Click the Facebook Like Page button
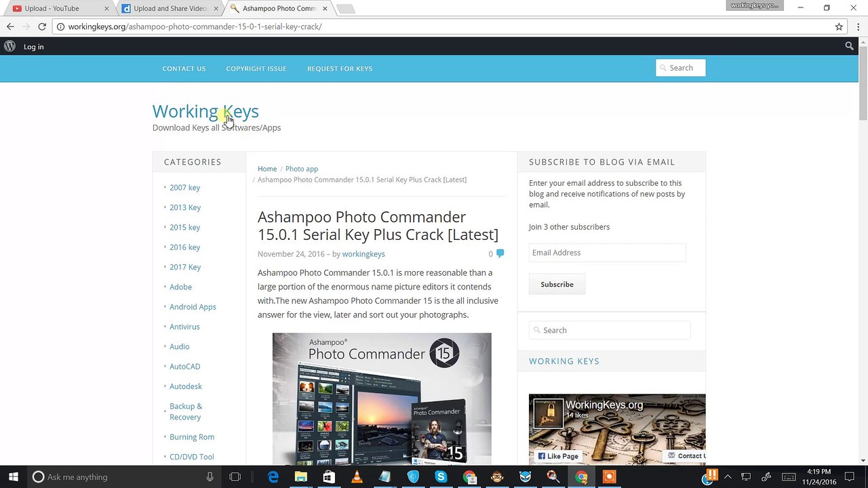868x488 pixels. [x=558, y=456]
